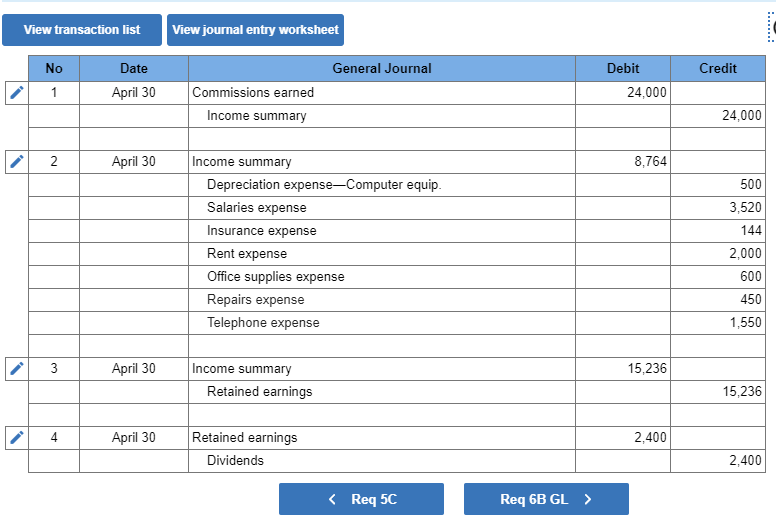Select the April 30 date of entry 2
The height and width of the screenshot is (526, 776).
(134, 161)
